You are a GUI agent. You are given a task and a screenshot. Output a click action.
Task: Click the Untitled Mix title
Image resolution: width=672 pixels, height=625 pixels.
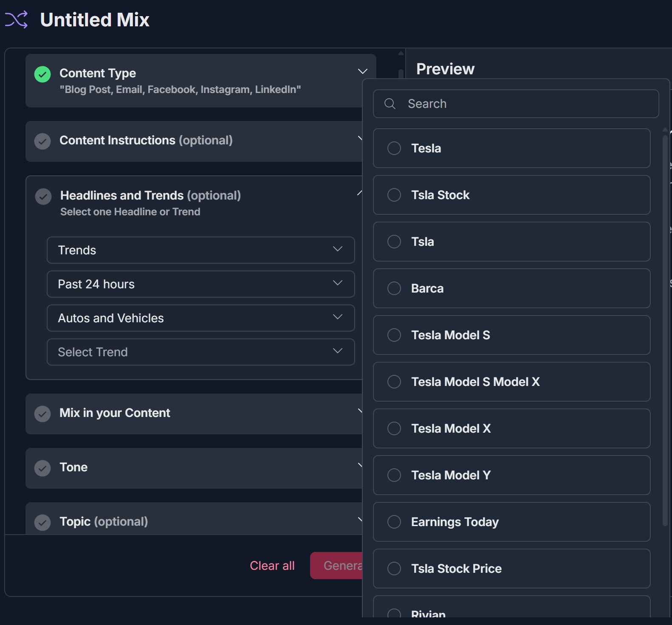coord(95,20)
